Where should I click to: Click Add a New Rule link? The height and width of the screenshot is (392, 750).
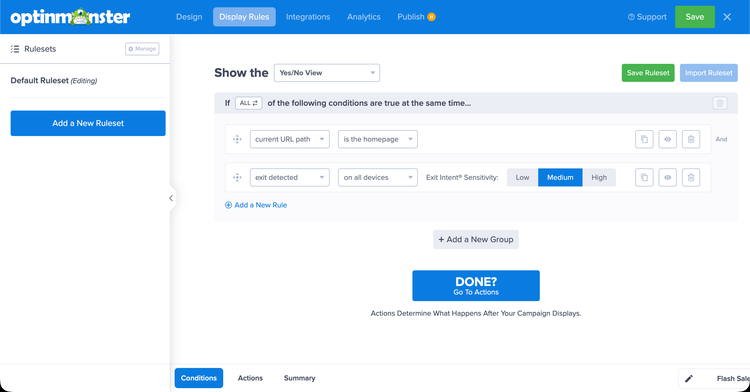[256, 205]
